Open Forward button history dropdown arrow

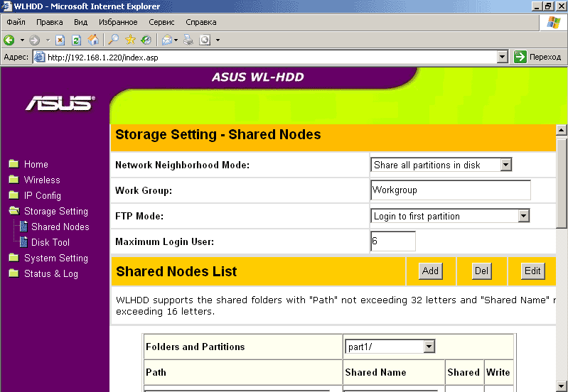(48, 40)
